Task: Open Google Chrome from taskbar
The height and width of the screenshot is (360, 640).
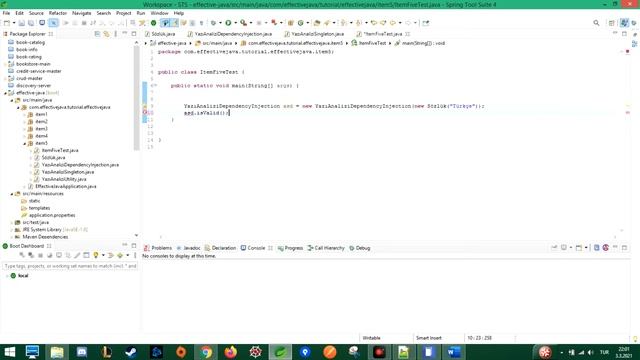Action: click(207, 352)
